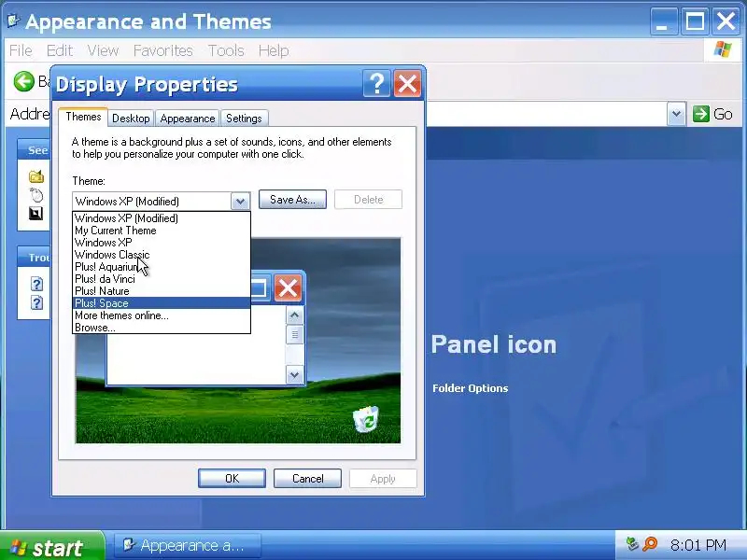Maximize the Appearance and Themes window

[695, 21]
